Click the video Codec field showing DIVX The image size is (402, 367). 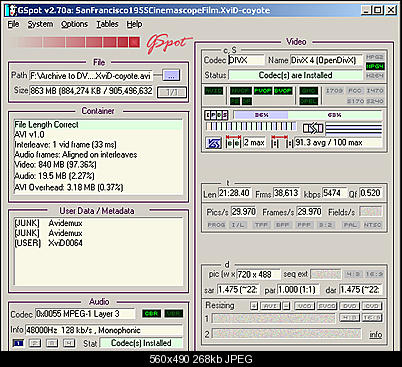point(246,60)
